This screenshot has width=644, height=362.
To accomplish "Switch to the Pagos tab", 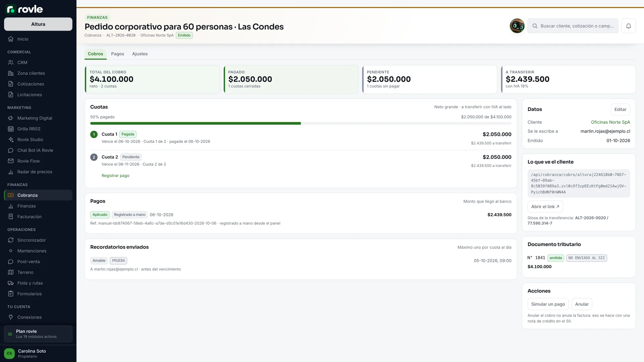I will point(117,54).
